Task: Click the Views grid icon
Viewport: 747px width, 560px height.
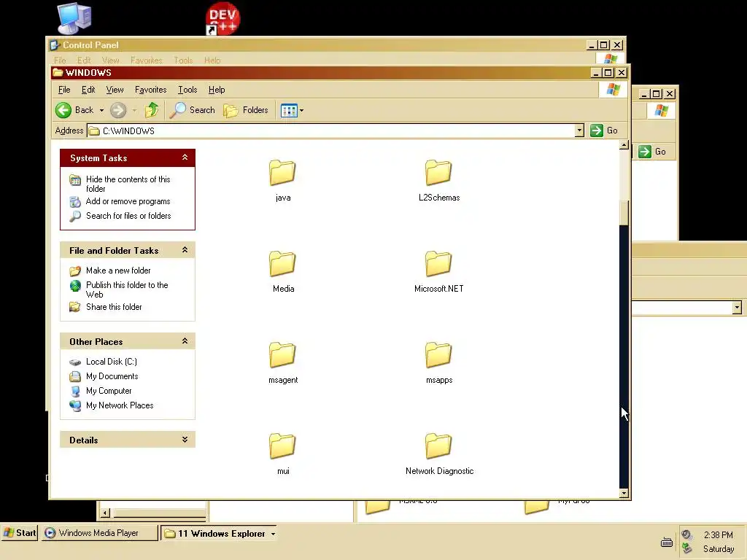Action: pyautogui.click(x=289, y=111)
